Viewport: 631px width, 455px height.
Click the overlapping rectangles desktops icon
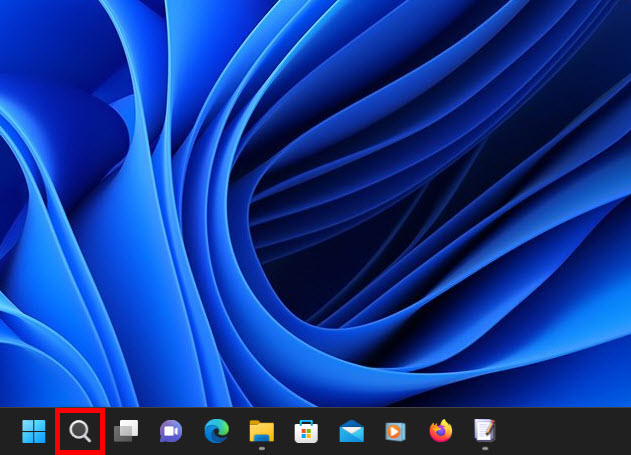click(126, 431)
